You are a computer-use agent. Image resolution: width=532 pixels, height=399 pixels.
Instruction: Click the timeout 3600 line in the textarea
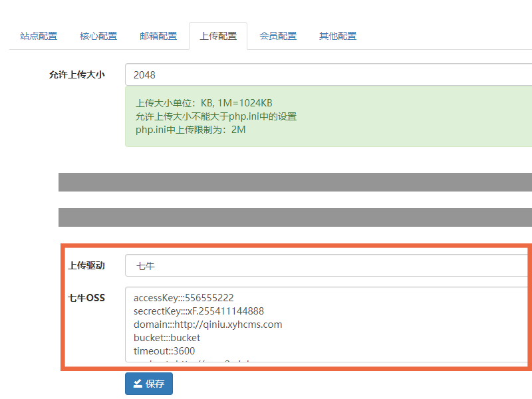[164, 351]
